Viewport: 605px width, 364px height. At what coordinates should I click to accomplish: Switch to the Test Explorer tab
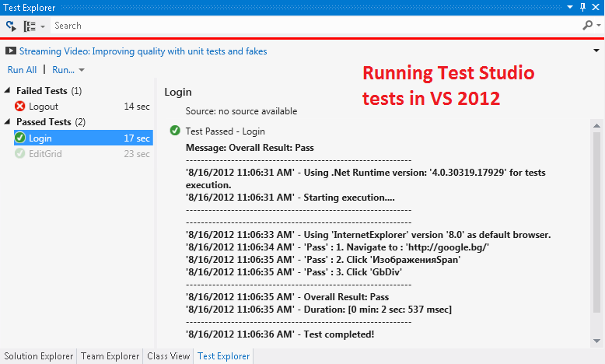point(223,356)
